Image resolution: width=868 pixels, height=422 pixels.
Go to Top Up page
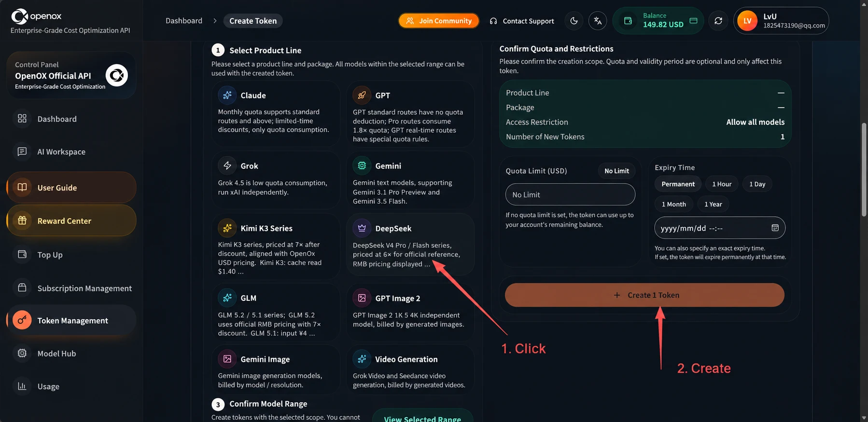(x=71, y=254)
